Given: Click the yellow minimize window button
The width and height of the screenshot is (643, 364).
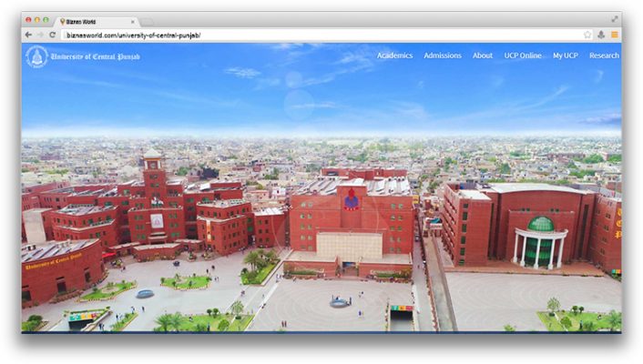Looking at the screenshot, I should (x=37, y=20).
